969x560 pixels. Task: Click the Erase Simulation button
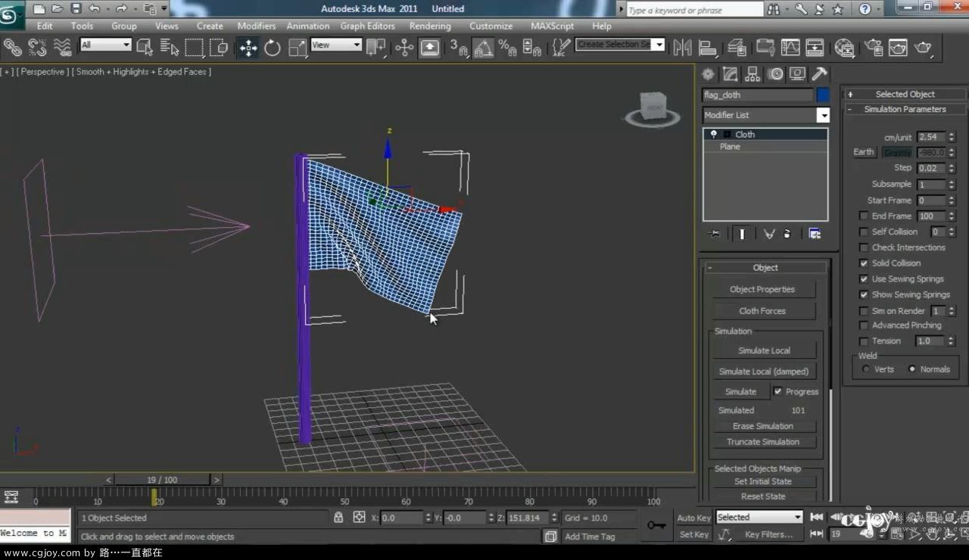(763, 426)
